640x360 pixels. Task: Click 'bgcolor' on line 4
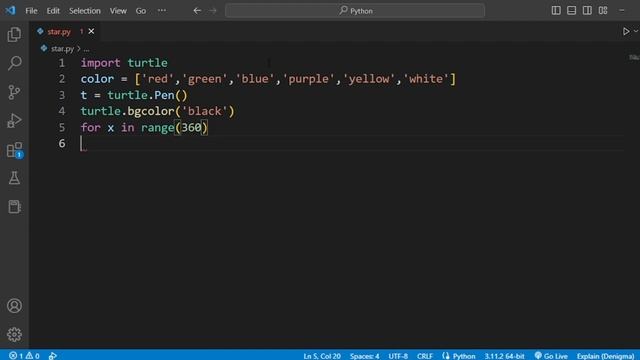151,111
